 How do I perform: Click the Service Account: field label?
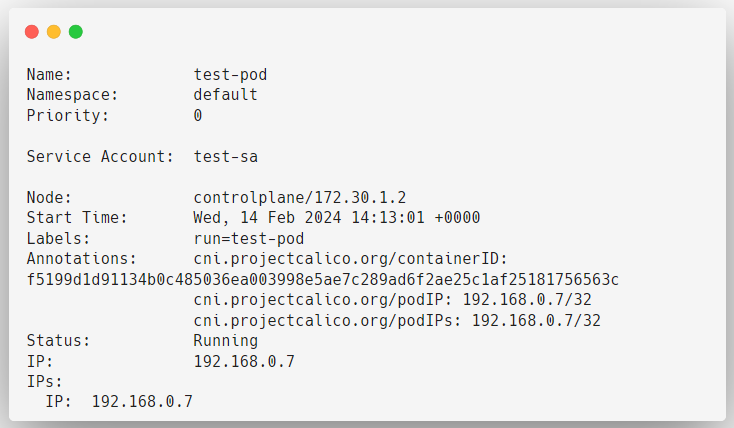pos(100,156)
